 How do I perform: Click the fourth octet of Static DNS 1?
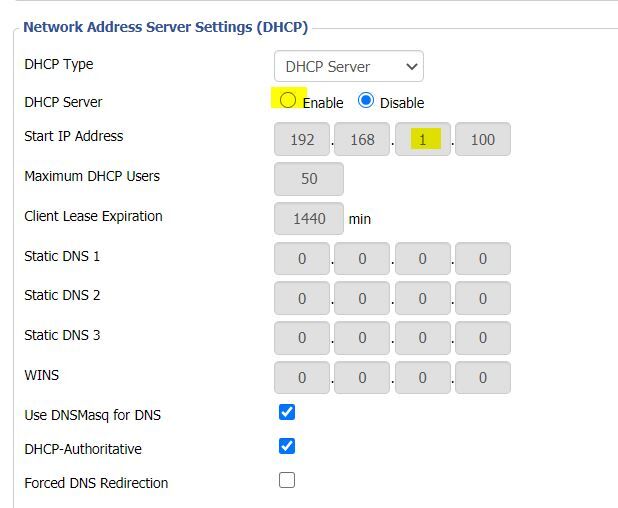pos(483,259)
